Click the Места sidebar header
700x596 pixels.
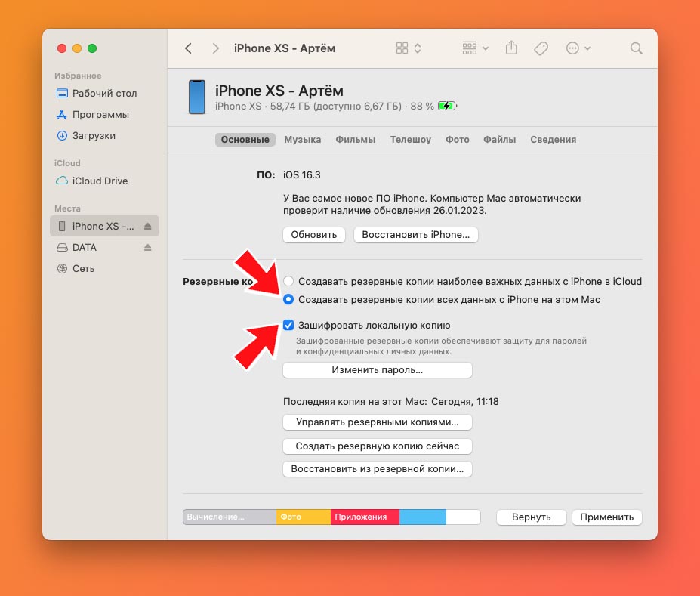(67, 209)
